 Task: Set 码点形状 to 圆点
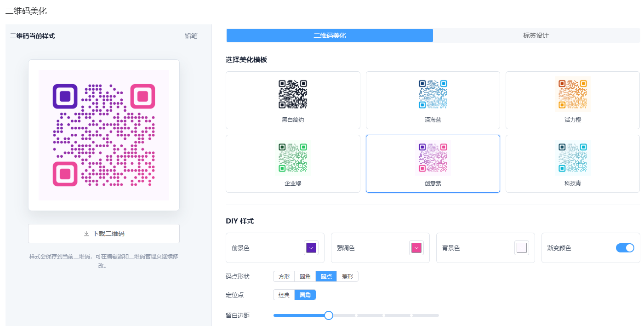(326, 276)
